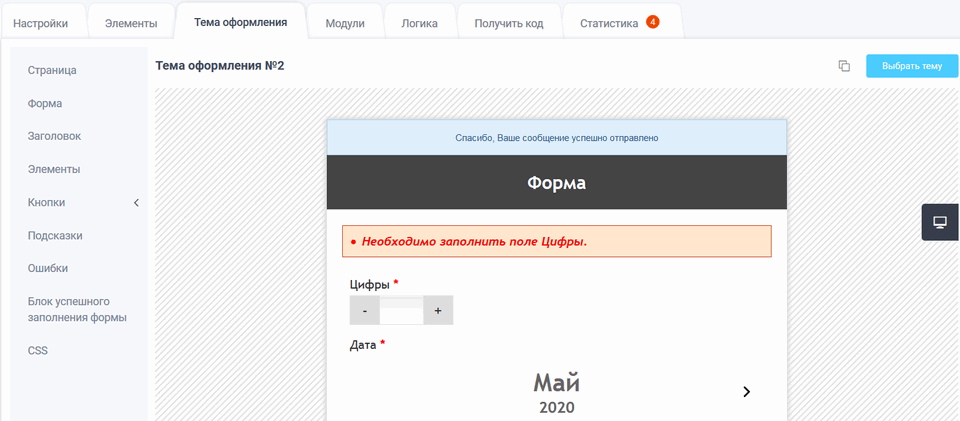Go to next month in calendar
This screenshot has height=421, width=960.
pyautogui.click(x=746, y=392)
